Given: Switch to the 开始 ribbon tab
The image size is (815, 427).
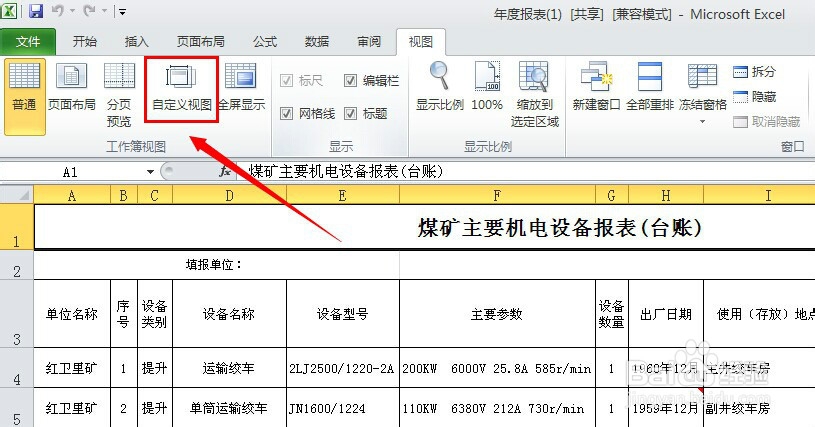Looking at the screenshot, I should coord(85,42).
